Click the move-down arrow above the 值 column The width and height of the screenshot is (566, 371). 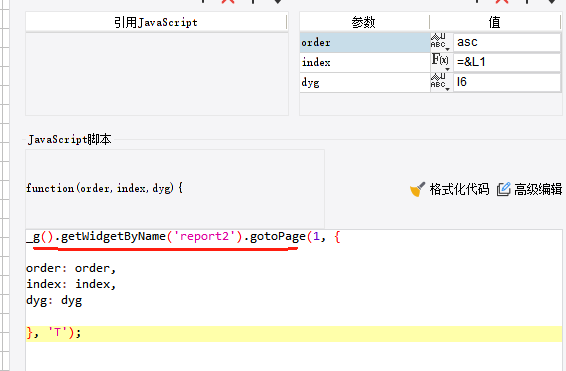pos(552,1)
